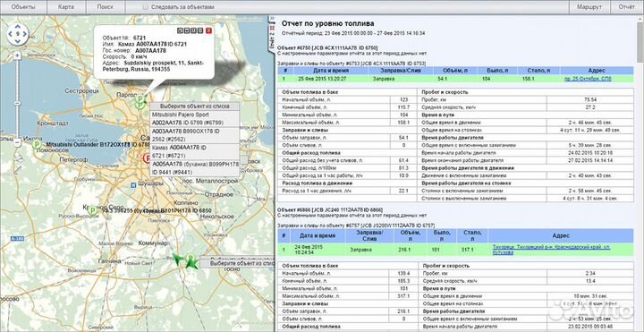Select A003AA178 B990OX178 ID 2562 entry
Screen dimensions: 644x332
(x=195, y=135)
